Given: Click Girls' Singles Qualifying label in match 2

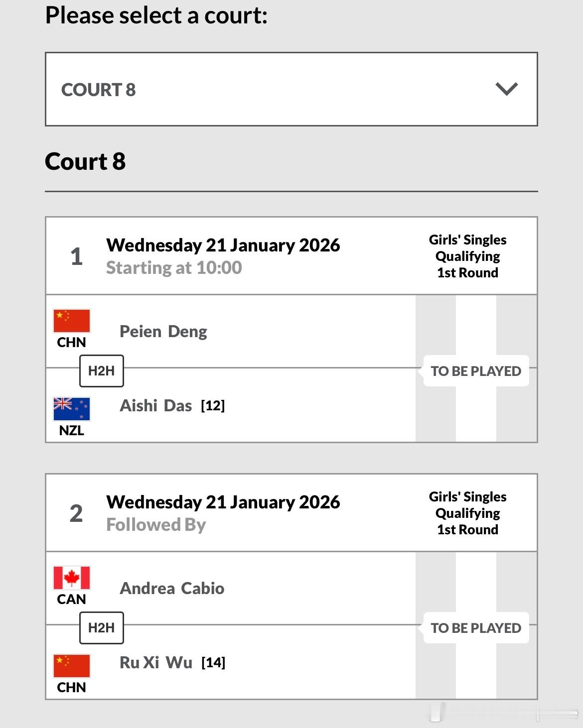Looking at the screenshot, I should click(467, 513).
